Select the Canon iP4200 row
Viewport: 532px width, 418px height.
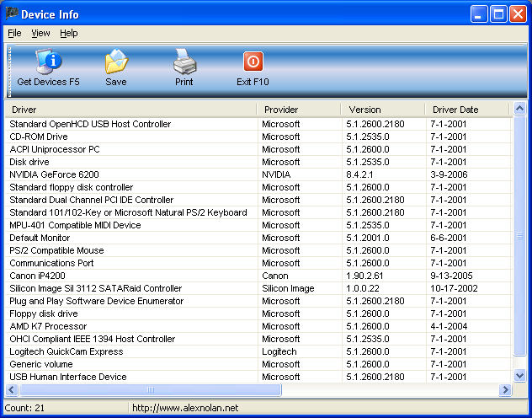(x=258, y=276)
